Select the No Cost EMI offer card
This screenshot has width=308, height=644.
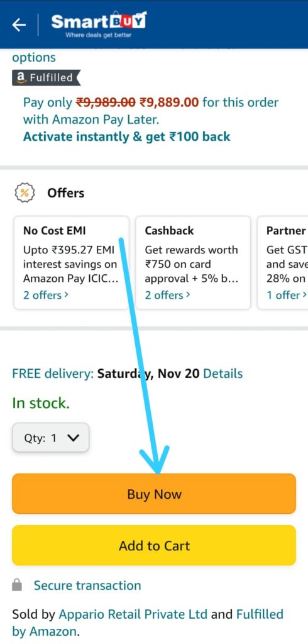pyautogui.click(x=72, y=262)
